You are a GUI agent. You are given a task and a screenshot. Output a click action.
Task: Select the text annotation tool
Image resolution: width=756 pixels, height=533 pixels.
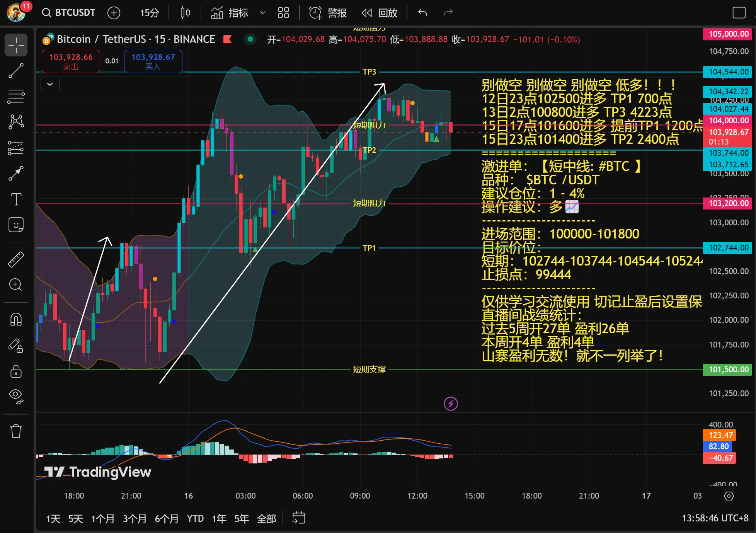tap(16, 199)
